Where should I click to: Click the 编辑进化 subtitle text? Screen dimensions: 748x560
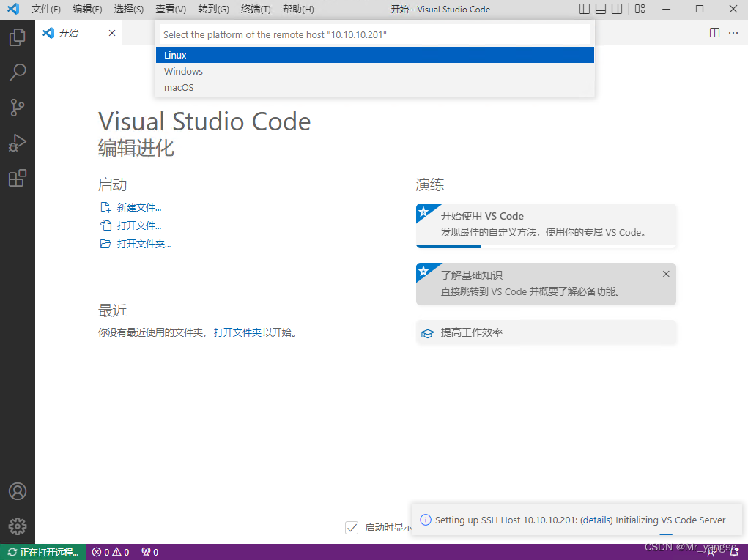click(136, 148)
